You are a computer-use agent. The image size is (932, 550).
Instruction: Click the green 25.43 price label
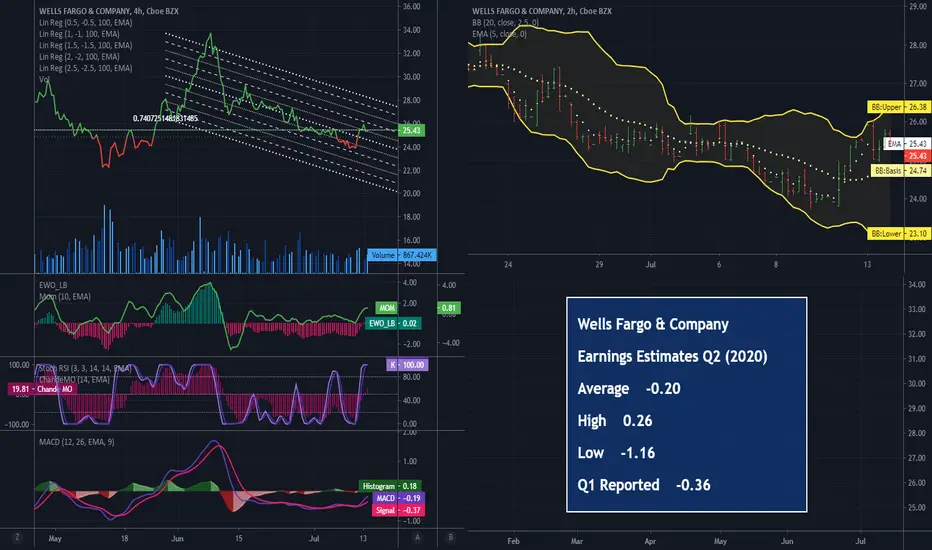pos(411,130)
